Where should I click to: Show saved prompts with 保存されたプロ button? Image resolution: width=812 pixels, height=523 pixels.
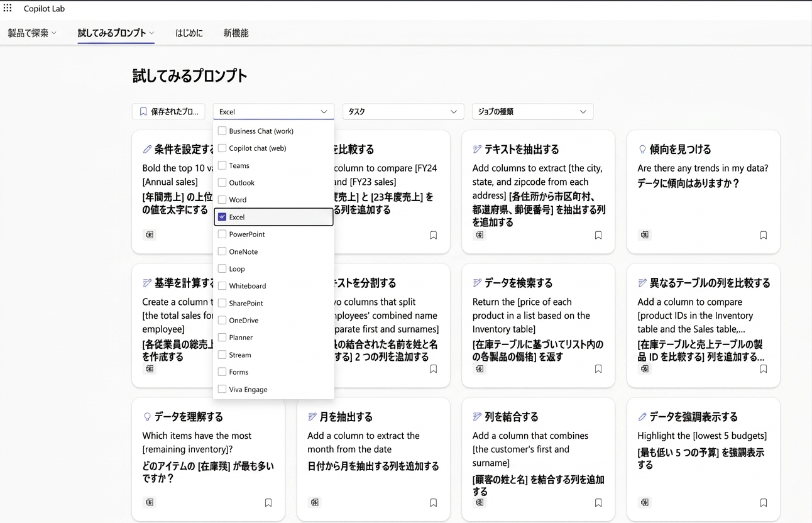pyautogui.click(x=168, y=111)
